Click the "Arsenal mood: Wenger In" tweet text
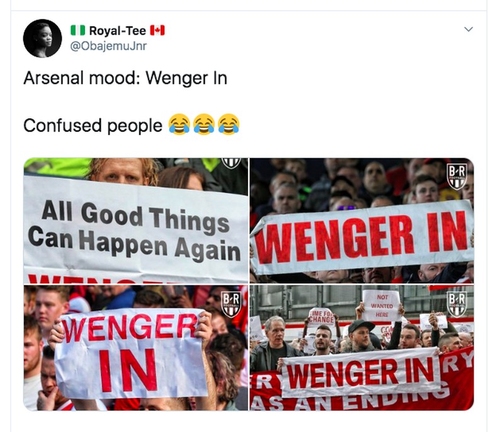 point(125,79)
